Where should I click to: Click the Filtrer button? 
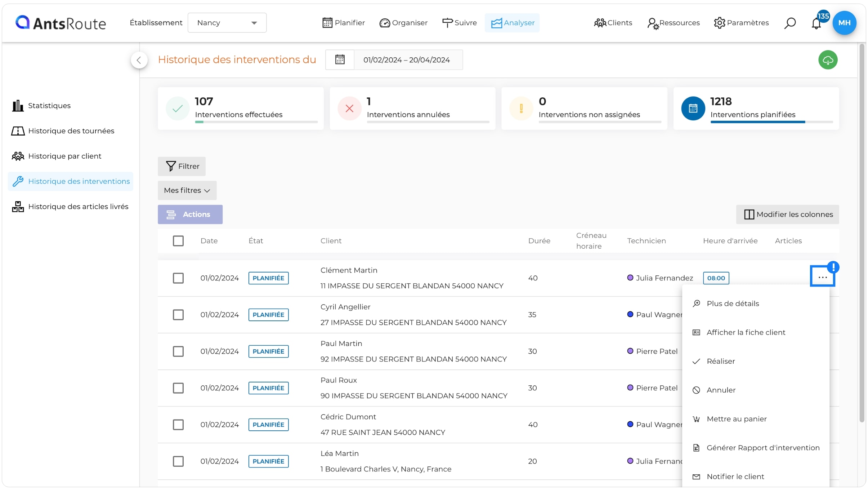[182, 166]
